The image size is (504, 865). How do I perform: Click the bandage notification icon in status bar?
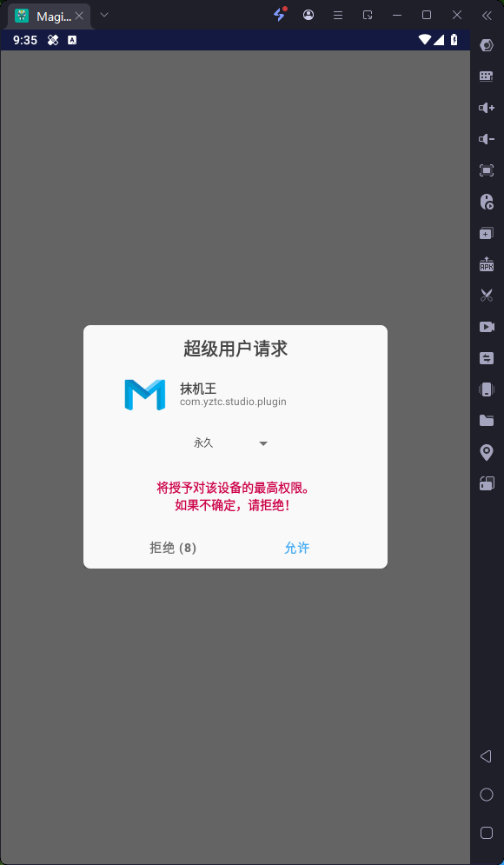coord(53,40)
